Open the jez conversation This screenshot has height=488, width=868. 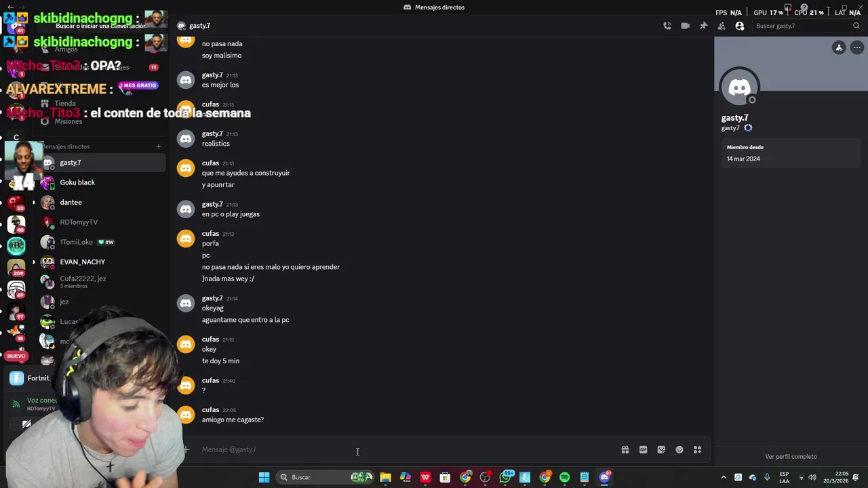(x=102, y=302)
